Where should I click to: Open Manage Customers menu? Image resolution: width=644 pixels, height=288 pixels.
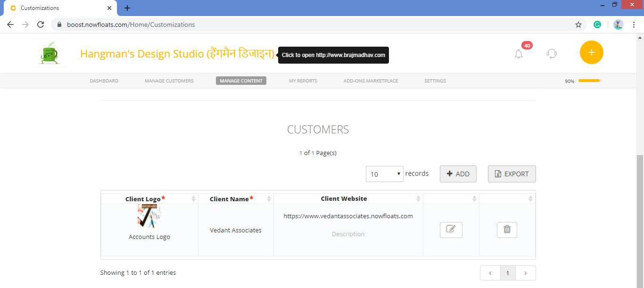click(169, 81)
